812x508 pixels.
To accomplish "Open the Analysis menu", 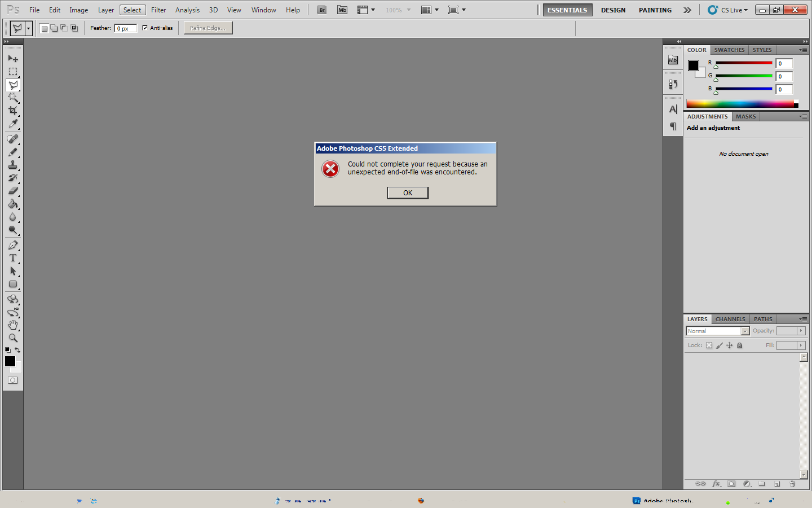I will point(187,10).
